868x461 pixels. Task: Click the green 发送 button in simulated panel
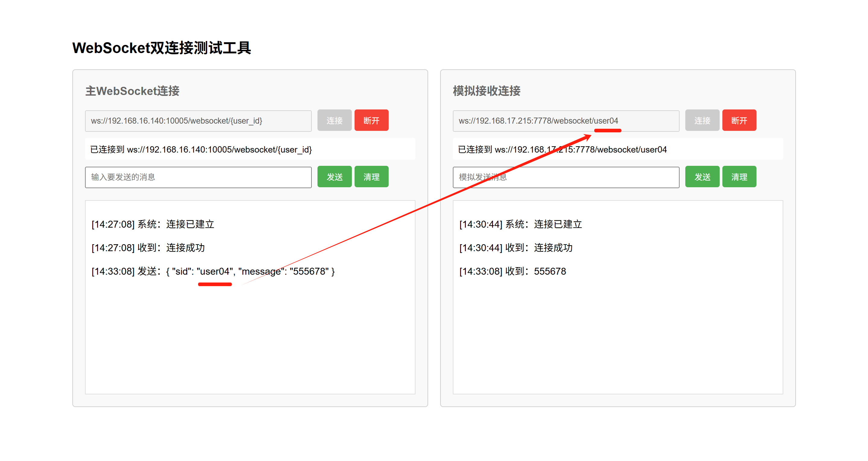[702, 177]
